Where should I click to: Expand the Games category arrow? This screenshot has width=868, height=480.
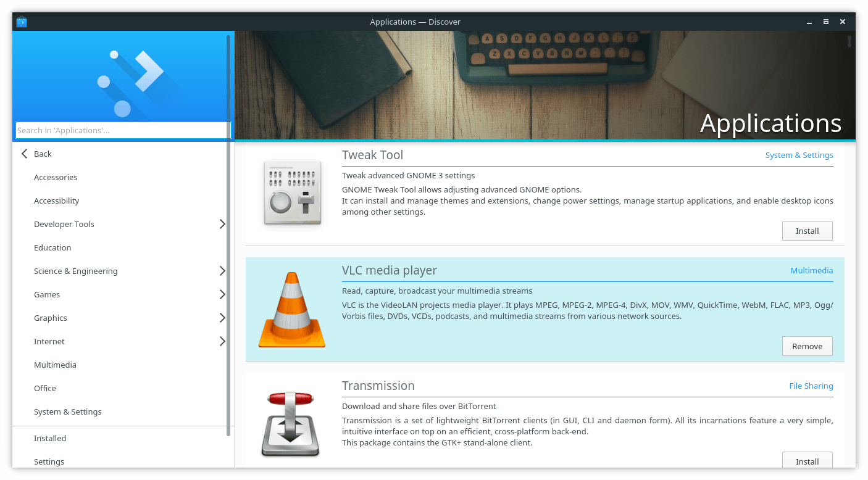coord(222,294)
